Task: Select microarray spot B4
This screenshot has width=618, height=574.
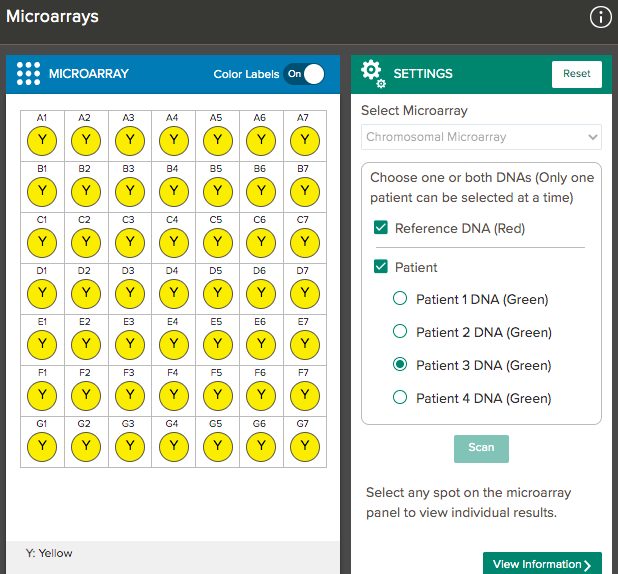Action: tap(174, 192)
